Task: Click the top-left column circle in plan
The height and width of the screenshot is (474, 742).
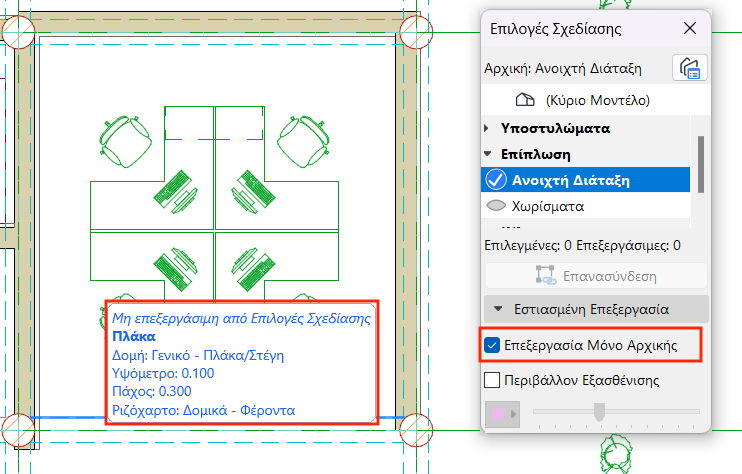Action: pos(18,32)
